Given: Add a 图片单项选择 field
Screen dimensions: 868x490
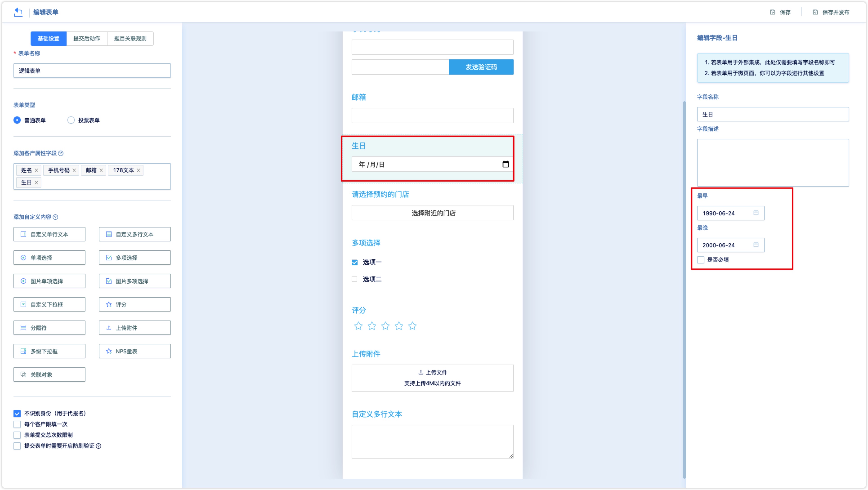Looking at the screenshot, I should 49,281.
